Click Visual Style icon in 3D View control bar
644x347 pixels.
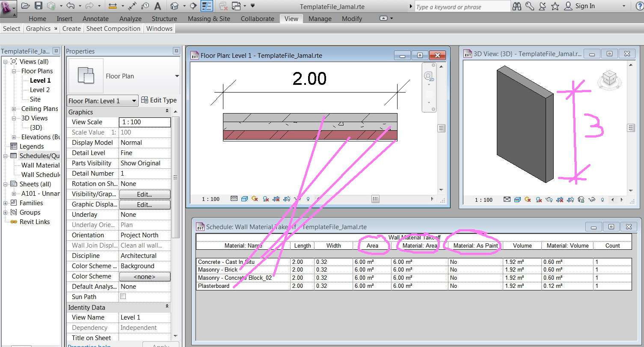coord(517,200)
